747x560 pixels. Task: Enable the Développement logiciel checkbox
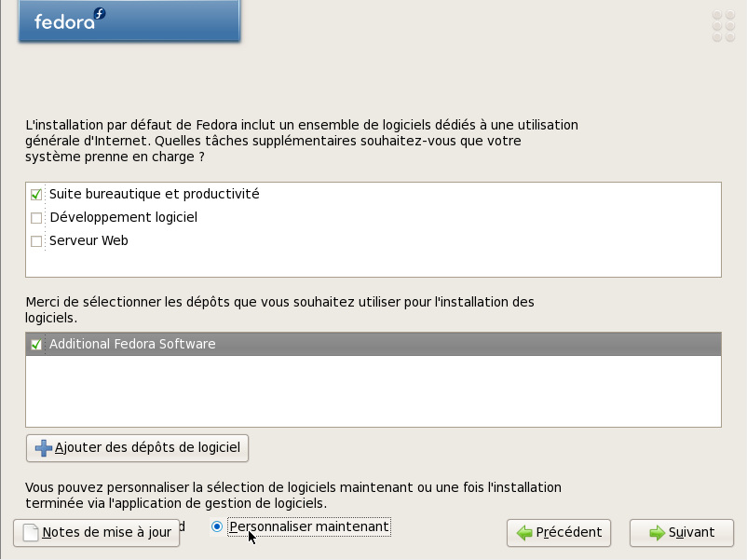point(36,218)
